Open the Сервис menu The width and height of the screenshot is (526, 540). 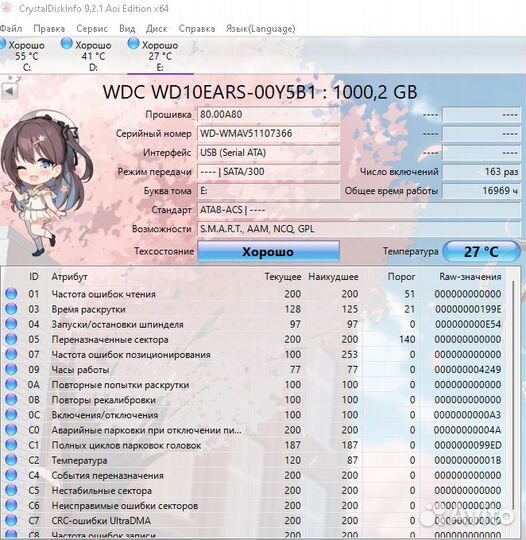pos(92,29)
